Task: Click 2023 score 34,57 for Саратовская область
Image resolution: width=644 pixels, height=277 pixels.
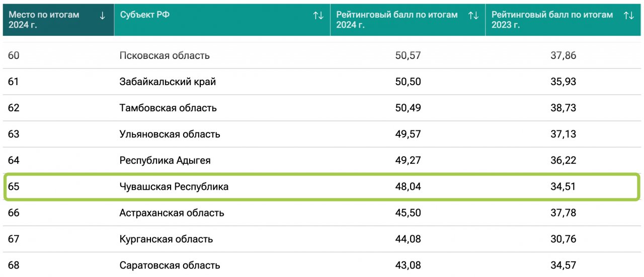Action: point(563,265)
